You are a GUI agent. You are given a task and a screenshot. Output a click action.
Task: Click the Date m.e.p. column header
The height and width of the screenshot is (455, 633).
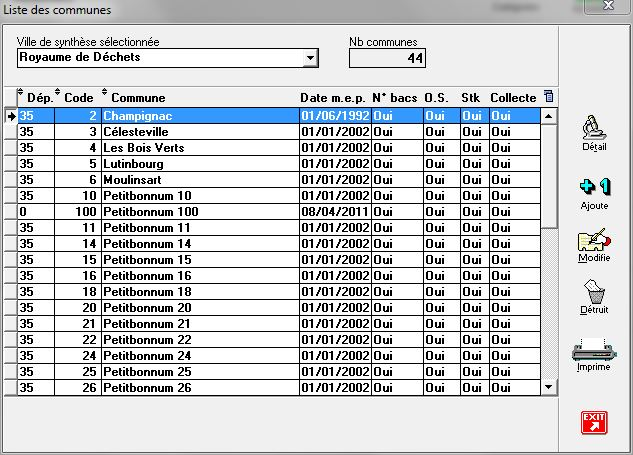[333, 98]
